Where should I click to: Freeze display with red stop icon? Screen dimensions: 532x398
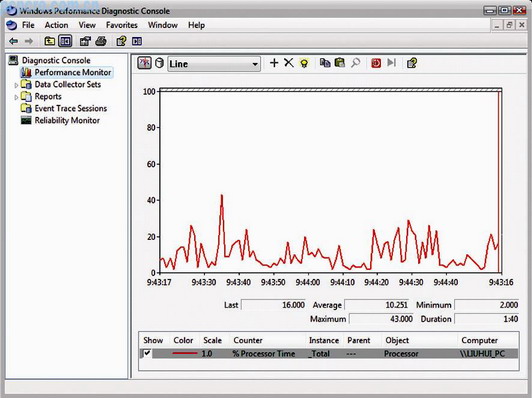[x=376, y=63]
